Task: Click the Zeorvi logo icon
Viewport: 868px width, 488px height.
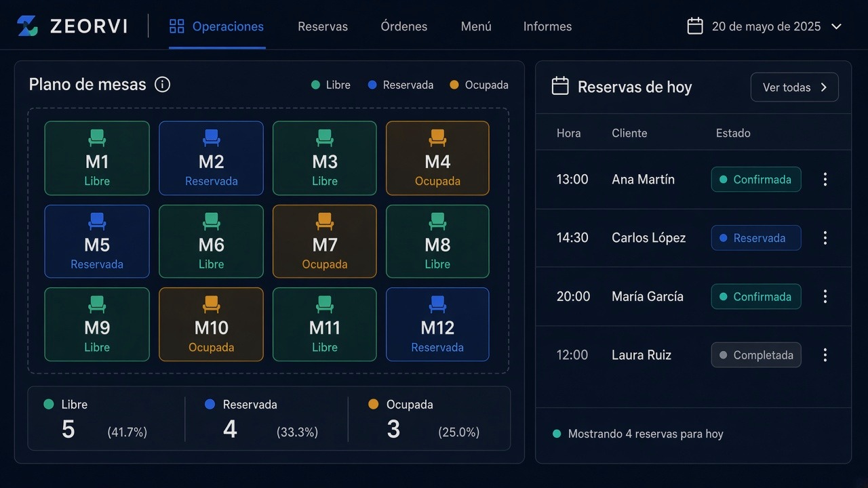Action: (x=28, y=26)
